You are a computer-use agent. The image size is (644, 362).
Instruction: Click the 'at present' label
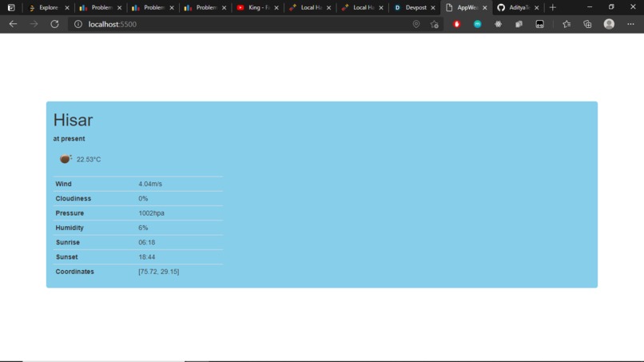coord(69,139)
